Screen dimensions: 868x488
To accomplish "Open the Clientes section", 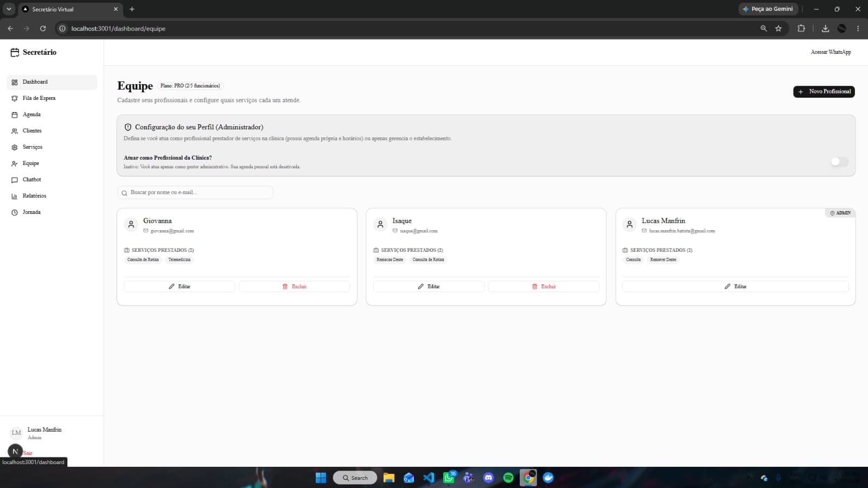I will (52, 131).
